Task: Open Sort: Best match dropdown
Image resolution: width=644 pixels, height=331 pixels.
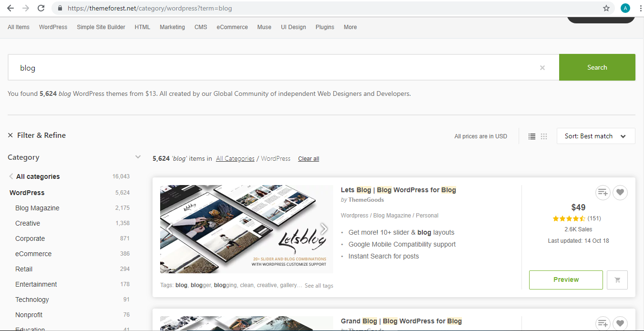Action: [596, 136]
